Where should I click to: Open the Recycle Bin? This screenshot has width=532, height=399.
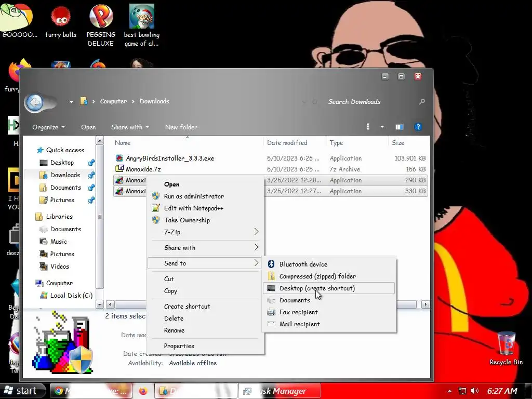pyautogui.click(x=506, y=348)
